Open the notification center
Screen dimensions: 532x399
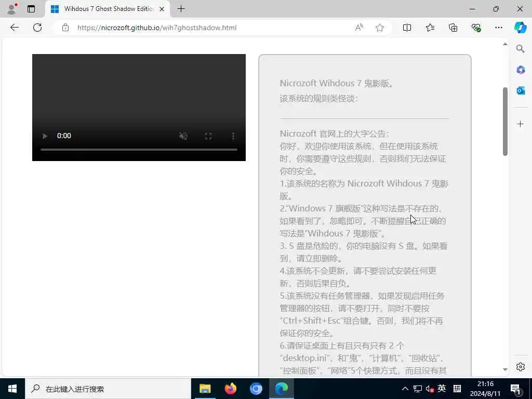pos(516,389)
